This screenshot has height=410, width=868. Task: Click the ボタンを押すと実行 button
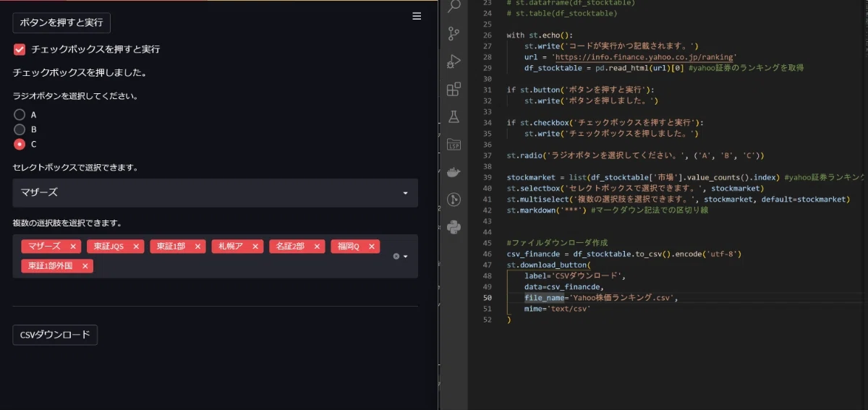(61, 22)
